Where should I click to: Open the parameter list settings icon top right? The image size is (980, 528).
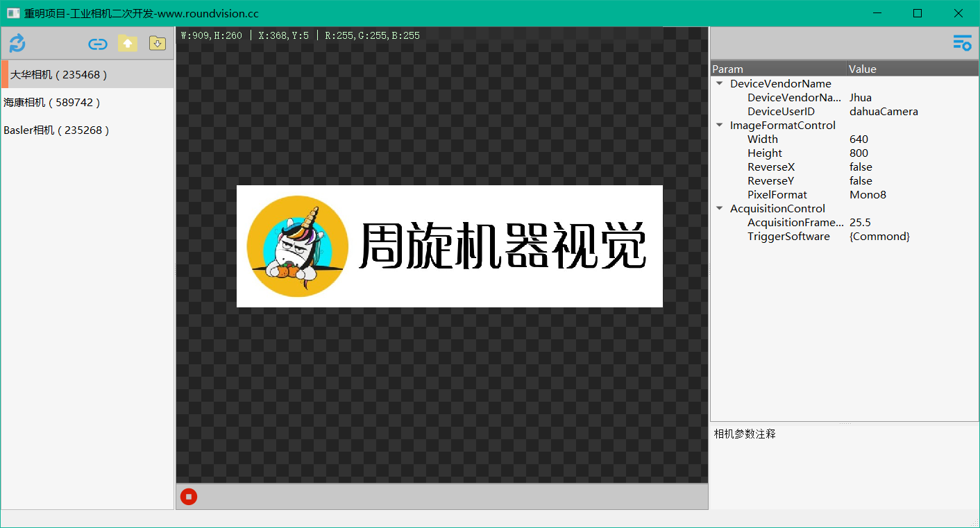coord(962,42)
